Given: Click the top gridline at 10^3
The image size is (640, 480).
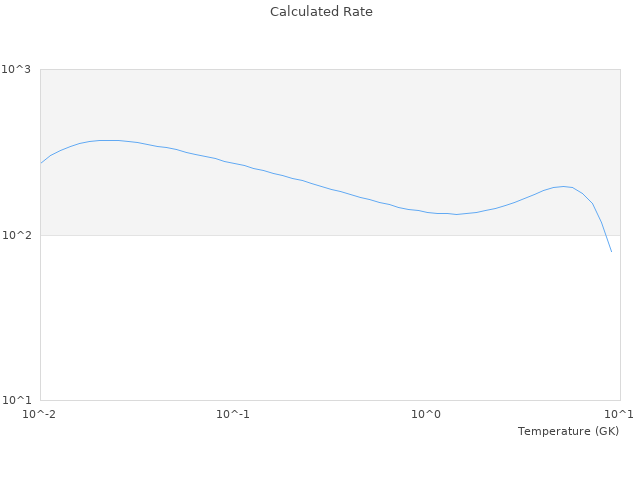Looking at the screenshot, I should [x=330, y=69].
